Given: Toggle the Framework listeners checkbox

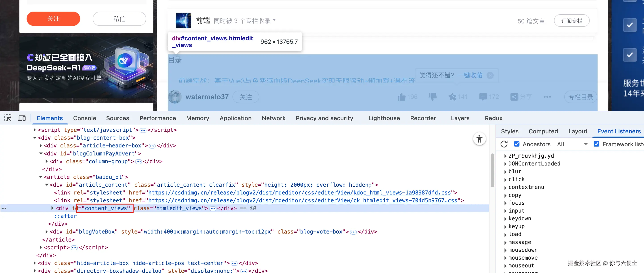Looking at the screenshot, I should pos(596,144).
